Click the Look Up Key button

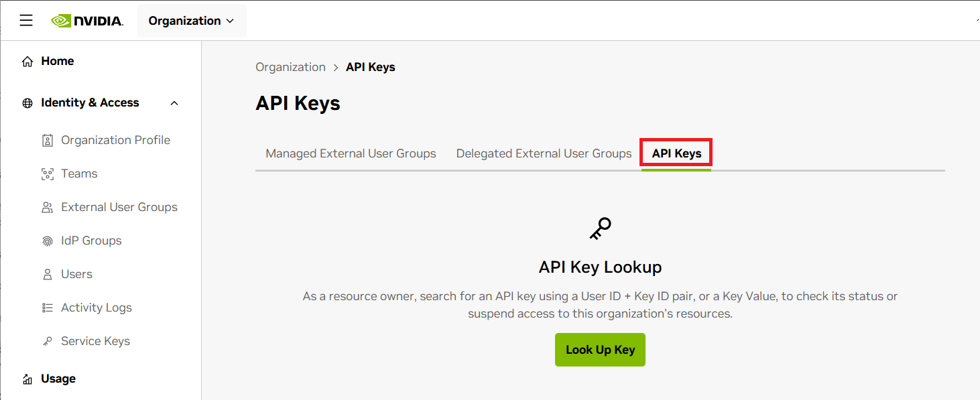tap(600, 350)
